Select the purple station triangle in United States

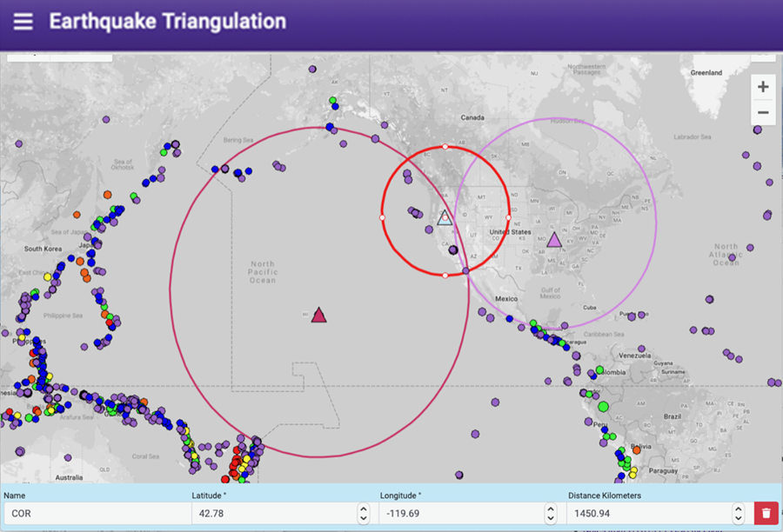[x=554, y=238]
